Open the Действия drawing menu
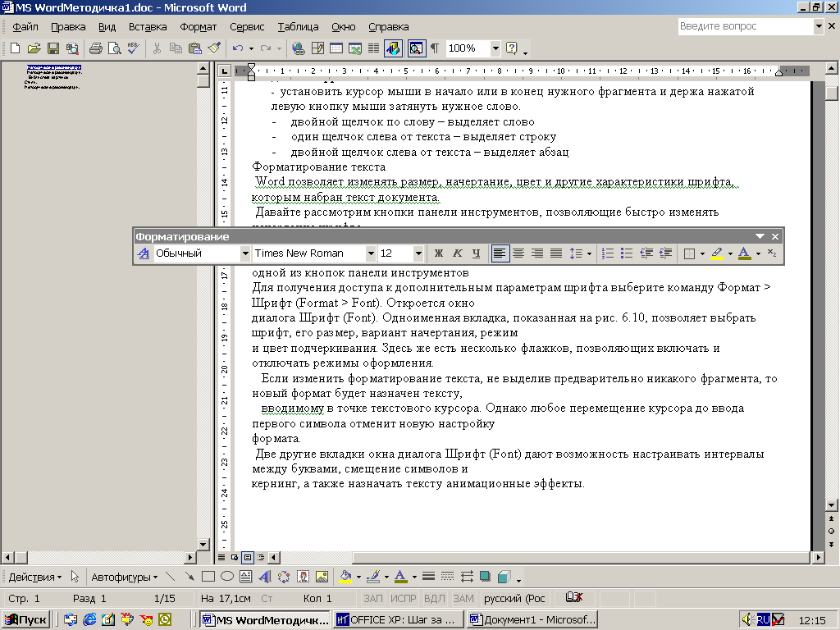This screenshot has width=840, height=630. pyautogui.click(x=34, y=577)
